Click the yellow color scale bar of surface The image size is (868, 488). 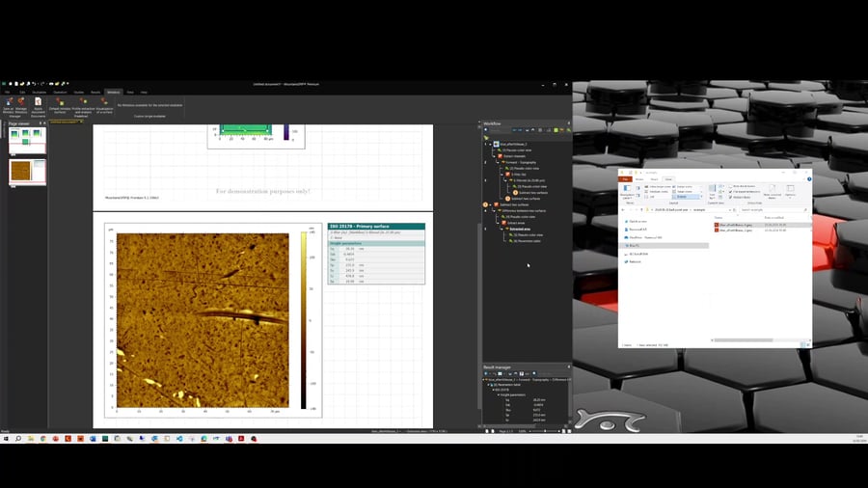tap(304, 320)
